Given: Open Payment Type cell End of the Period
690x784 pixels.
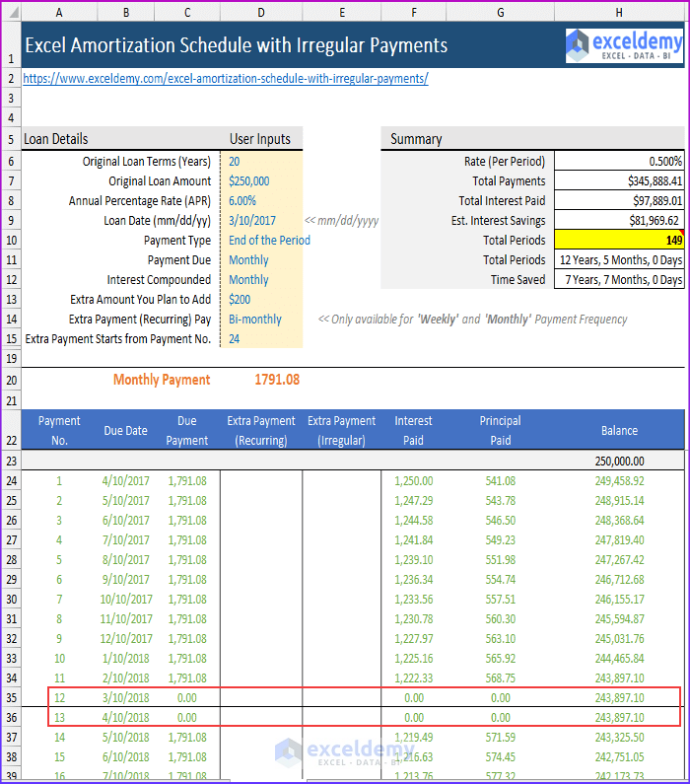Looking at the screenshot, I should (x=261, y=241).
